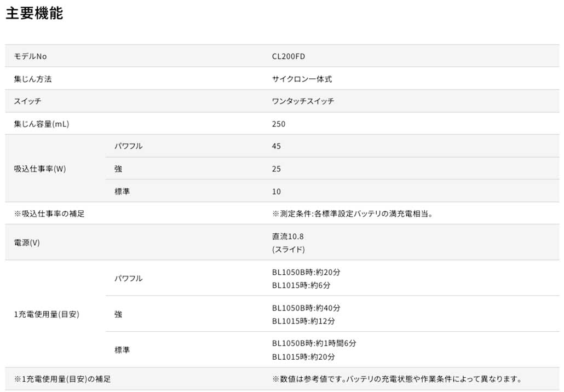Click パワフル in the 1充電使用量 rows
The height and width of the screenshot is (392, 564).
129,278
